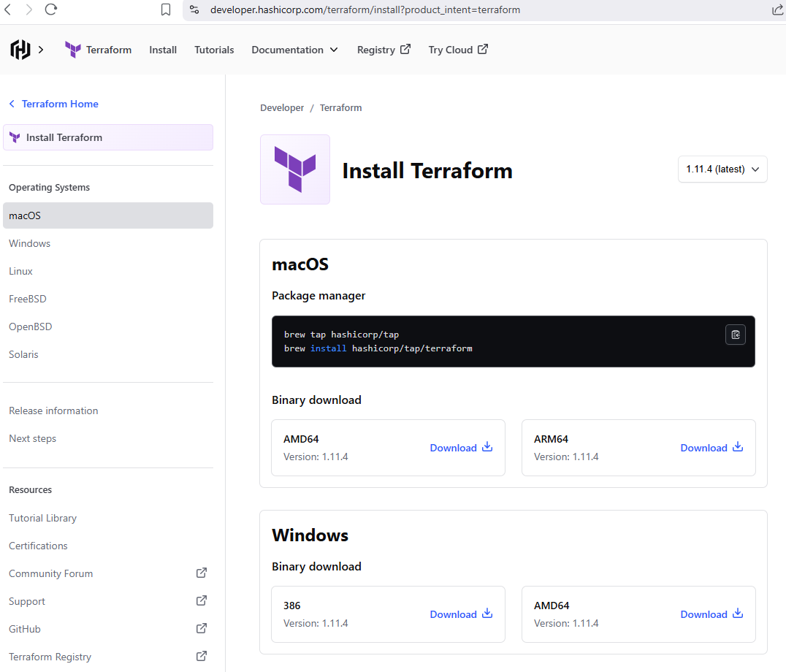Image resolution: width=786 pixels, height=672 pixels.
Task: Click the HashiCorp logo in the header
Action: 20,50
